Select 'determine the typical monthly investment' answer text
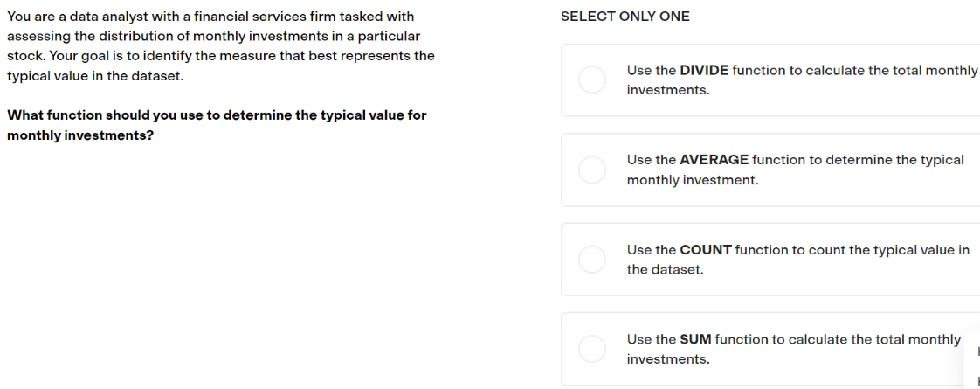Image resolution: width=980 pixels, height=389 pixels. click(795, 170)
